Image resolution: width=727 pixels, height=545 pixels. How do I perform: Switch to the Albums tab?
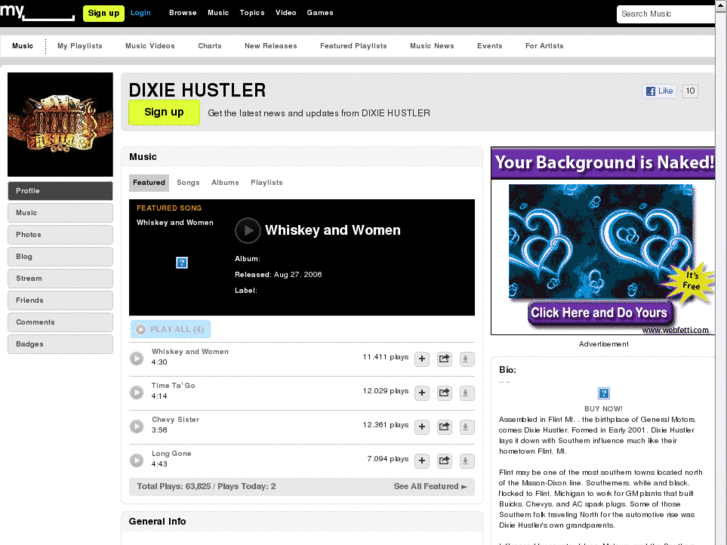click(x=225, y=183)
